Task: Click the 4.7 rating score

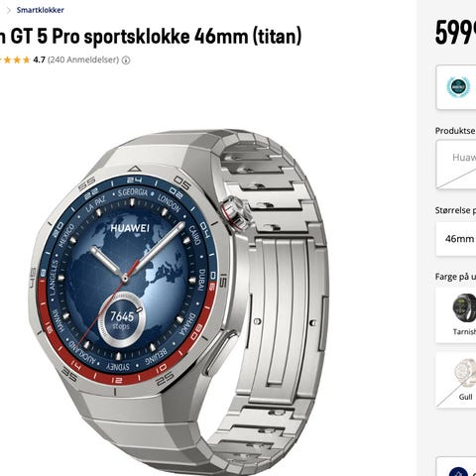Action: [x=39, y=59]
